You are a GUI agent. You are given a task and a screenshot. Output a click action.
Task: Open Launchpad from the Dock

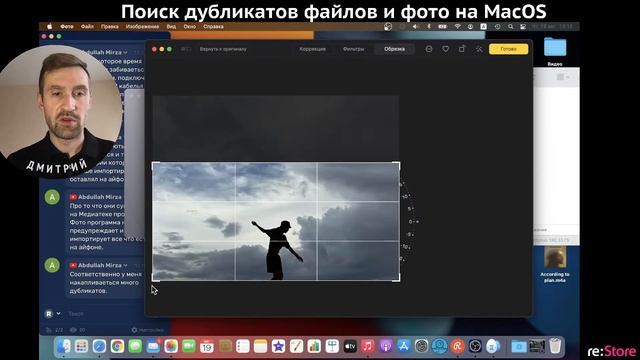point(81,347)
